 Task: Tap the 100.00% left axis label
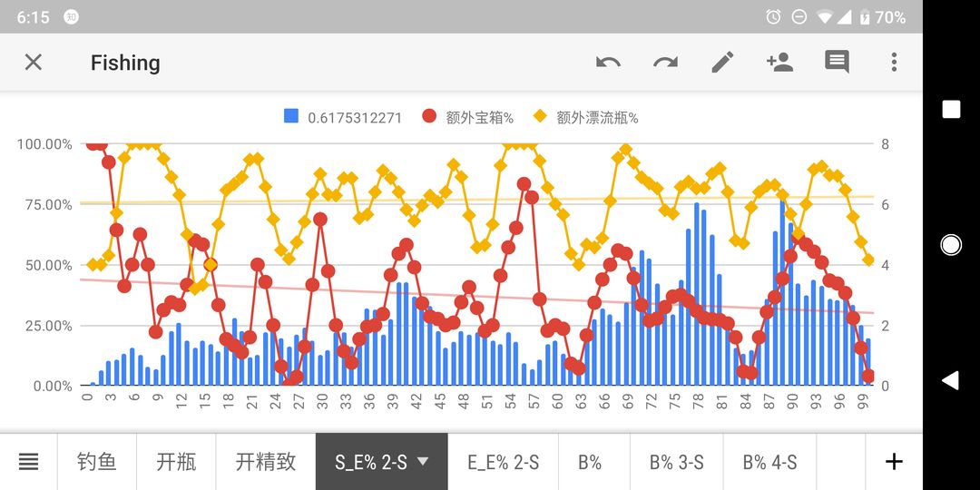click(44, 144)
